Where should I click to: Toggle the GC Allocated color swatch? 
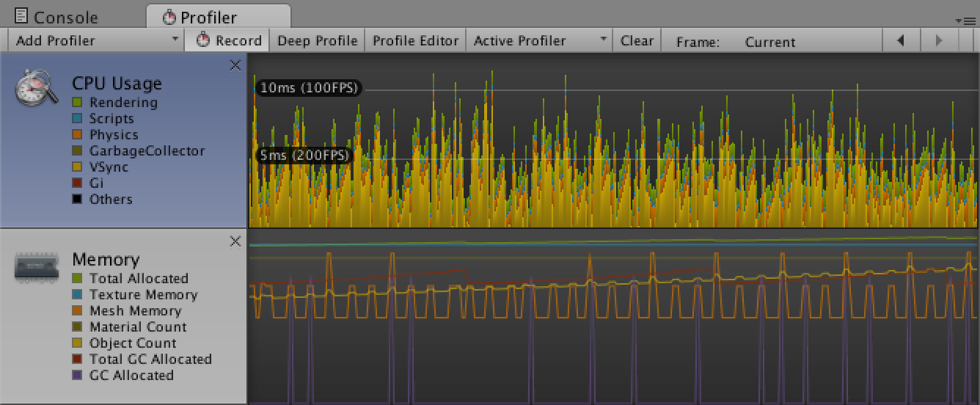[77, 376]
